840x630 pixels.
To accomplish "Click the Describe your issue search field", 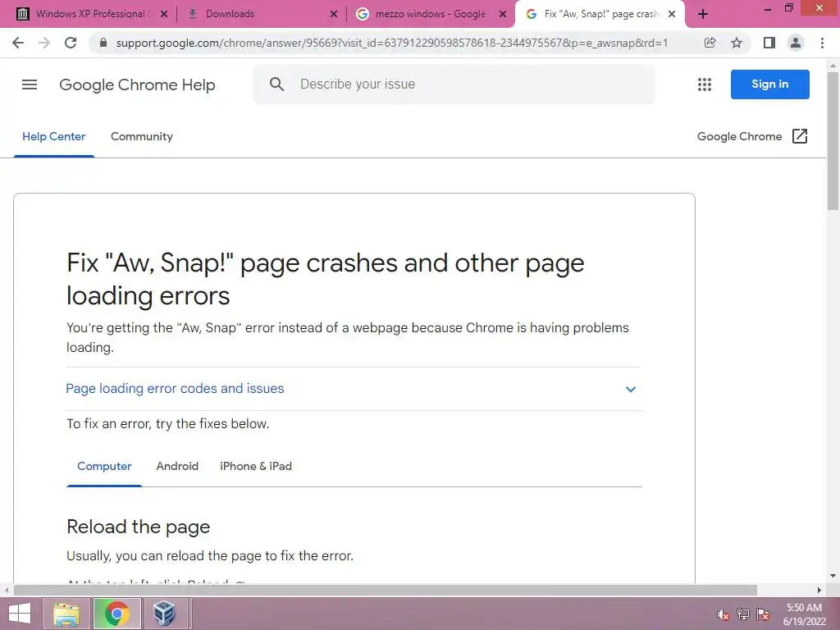I will [454, 84].
